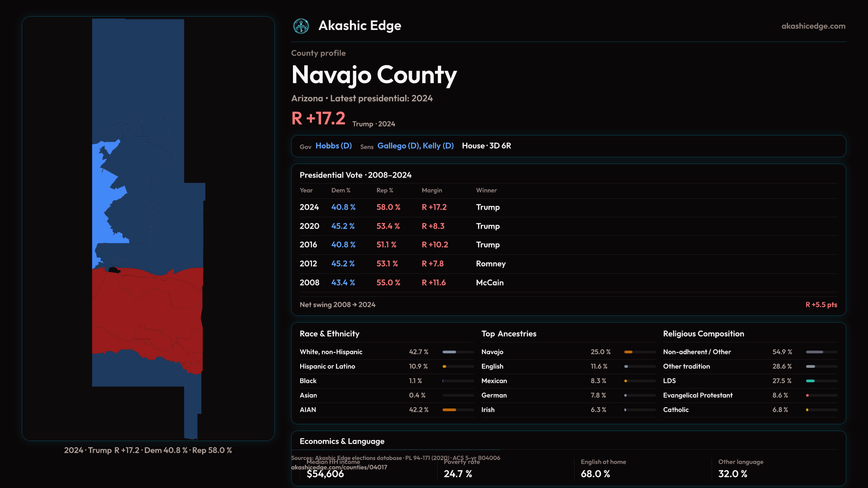Select the Religious Composition section heading
This screenshot has height=488, width=868.
point(703,334)
